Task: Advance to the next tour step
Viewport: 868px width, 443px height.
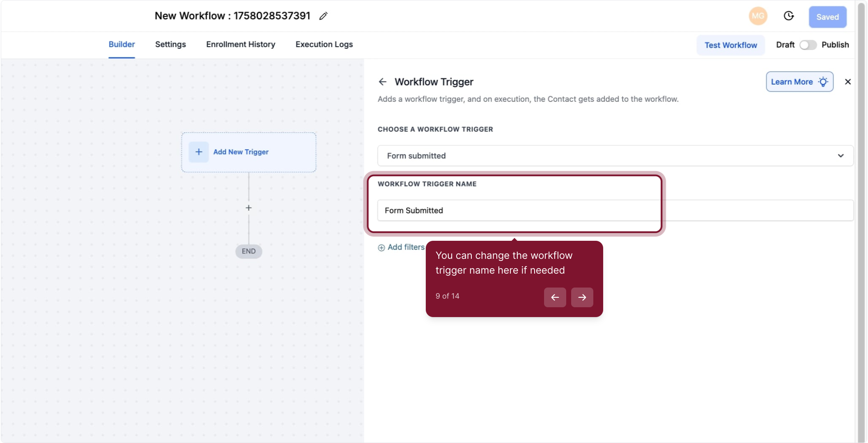Action: point(582,297)
